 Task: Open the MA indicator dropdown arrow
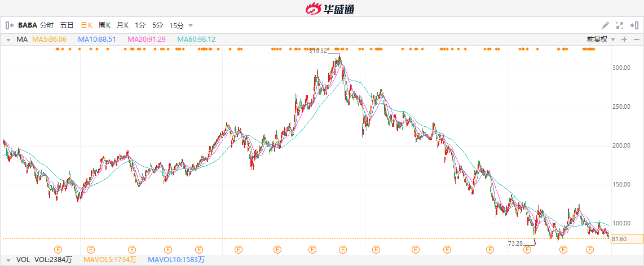pyautogui.click(x=8, y=39)
